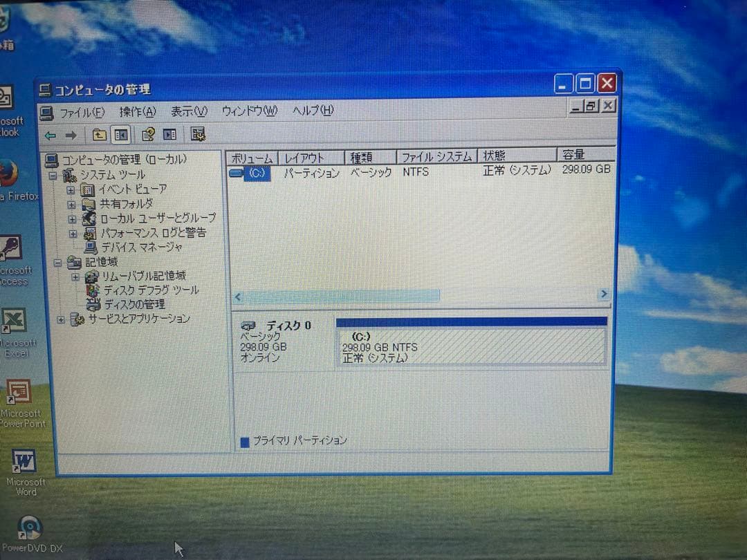Image resolution: width=747 pixels, height=560 pixels.
Task: Toggle the console tree visibility button
Action: [120, 135]
